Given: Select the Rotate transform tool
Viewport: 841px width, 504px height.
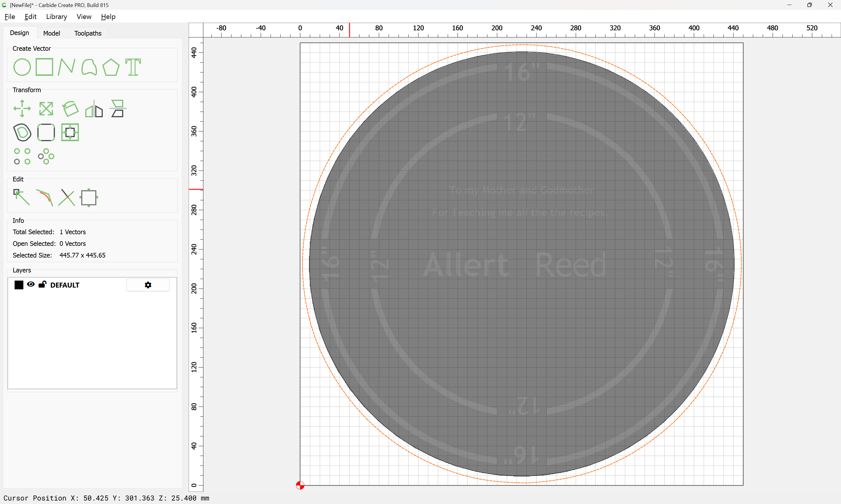Looking at the screenshot, I should coord(70,109).
